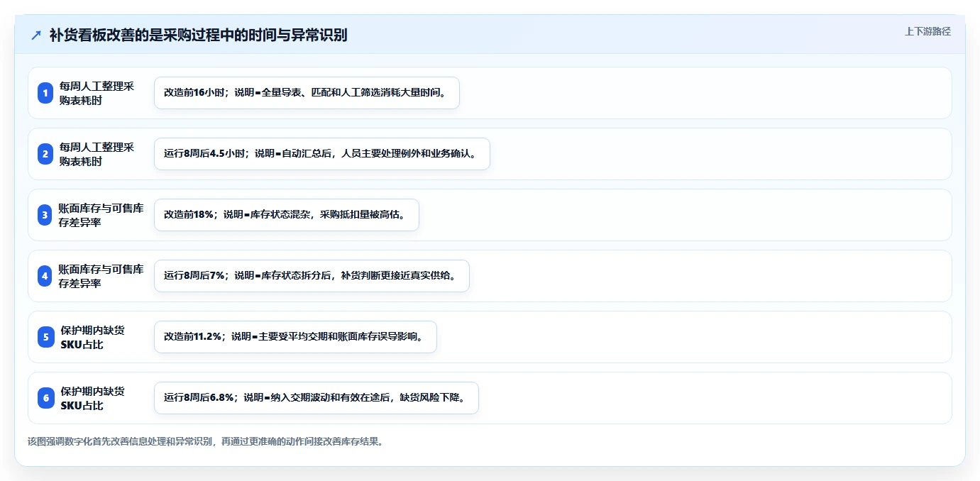Screen dimensions: 980x481
Task: Click the footnote starting 该图强调数字化
Action: click(206, 441)
